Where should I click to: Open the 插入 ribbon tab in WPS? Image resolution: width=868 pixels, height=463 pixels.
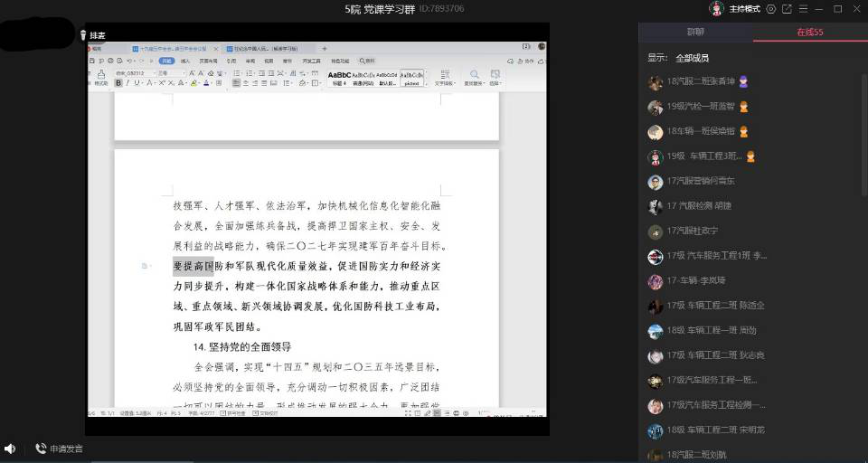[x=185, y=61]
